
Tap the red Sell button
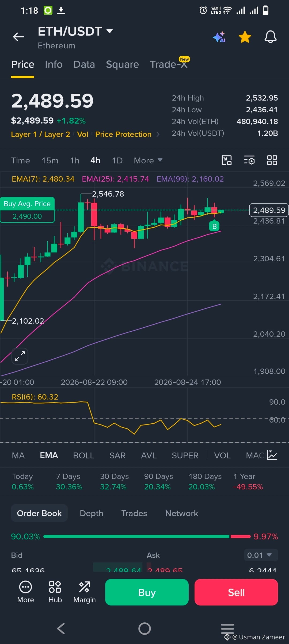[x=236, y=592]
